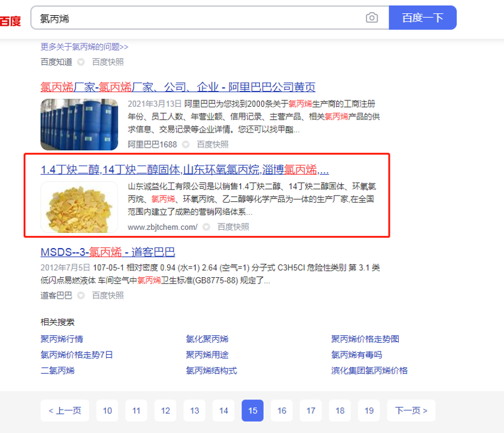Screen dimensions: 504x433
Task: Click the camera image search icon
Action: pos(372,18)
